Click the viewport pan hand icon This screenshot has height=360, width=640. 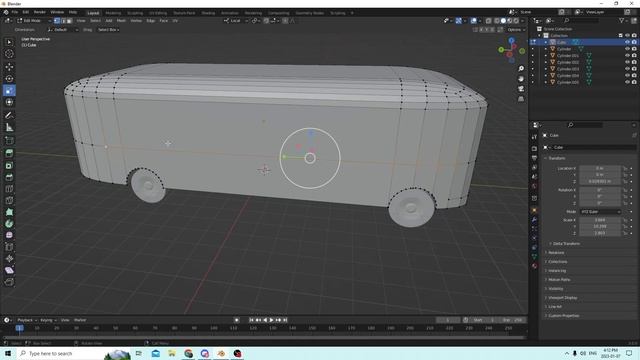pyautogui.click(x=521, y=79)
